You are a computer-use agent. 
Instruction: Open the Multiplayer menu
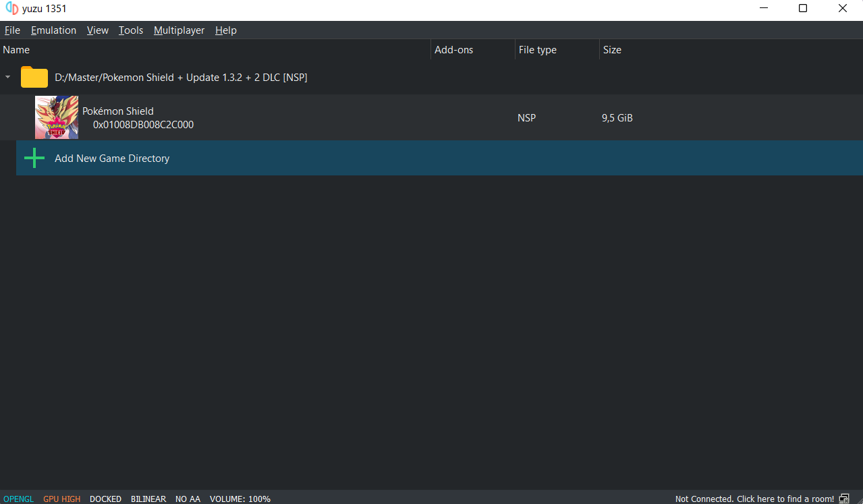179,30
